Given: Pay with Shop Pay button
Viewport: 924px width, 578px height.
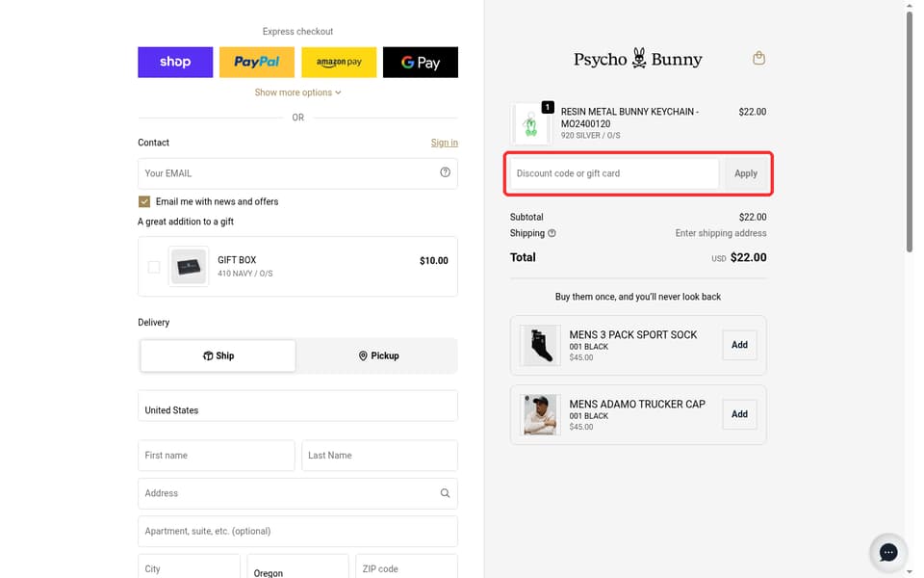Looking at the screenshot, I should [175, 62].
